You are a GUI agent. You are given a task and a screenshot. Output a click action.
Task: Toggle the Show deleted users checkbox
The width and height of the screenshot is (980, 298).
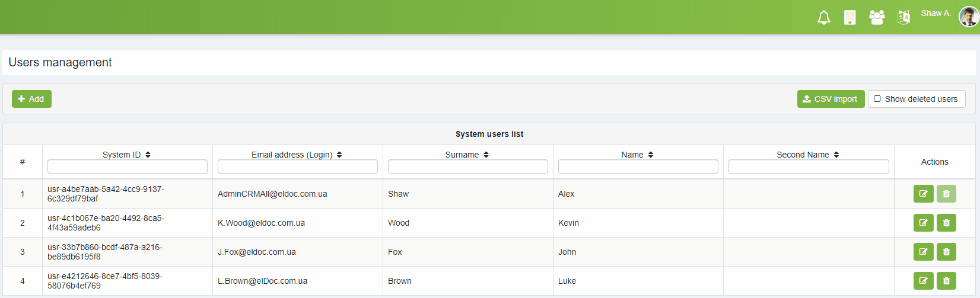click(x=877, y=99)
